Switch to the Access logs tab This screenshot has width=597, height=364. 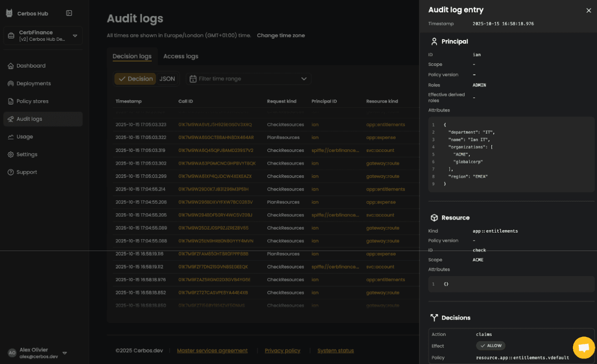click(x=181, y=56)
